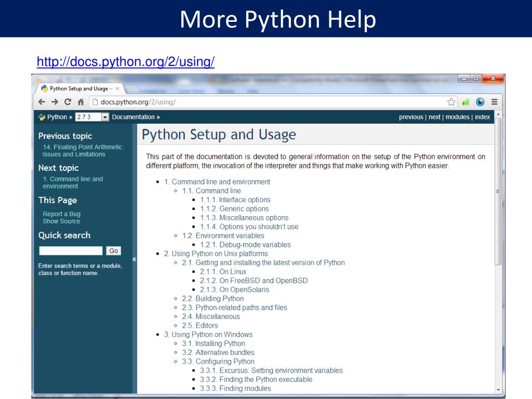Go to the browser Home icon

(81, 102)
